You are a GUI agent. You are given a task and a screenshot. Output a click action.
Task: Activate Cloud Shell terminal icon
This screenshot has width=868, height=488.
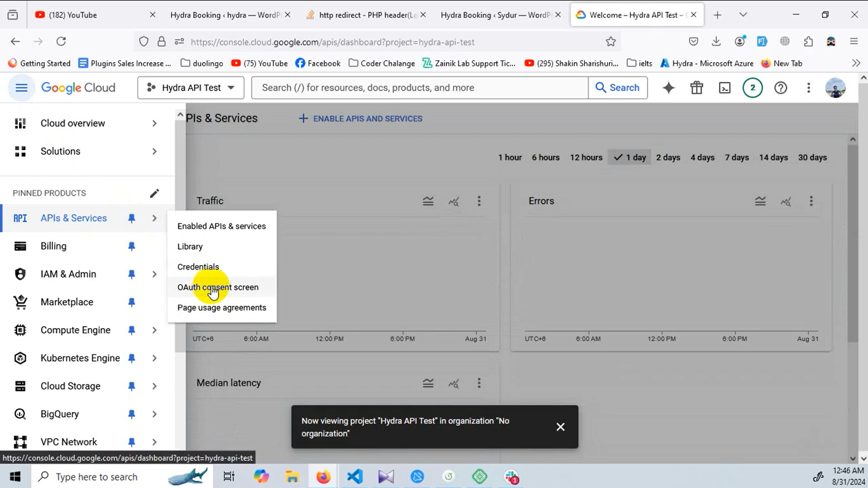(725, 88)
